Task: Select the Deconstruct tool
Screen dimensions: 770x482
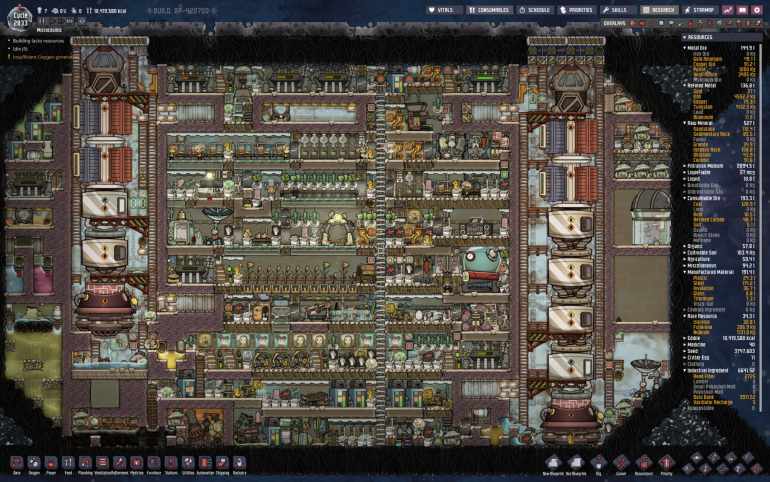Action: coord(644,464)
